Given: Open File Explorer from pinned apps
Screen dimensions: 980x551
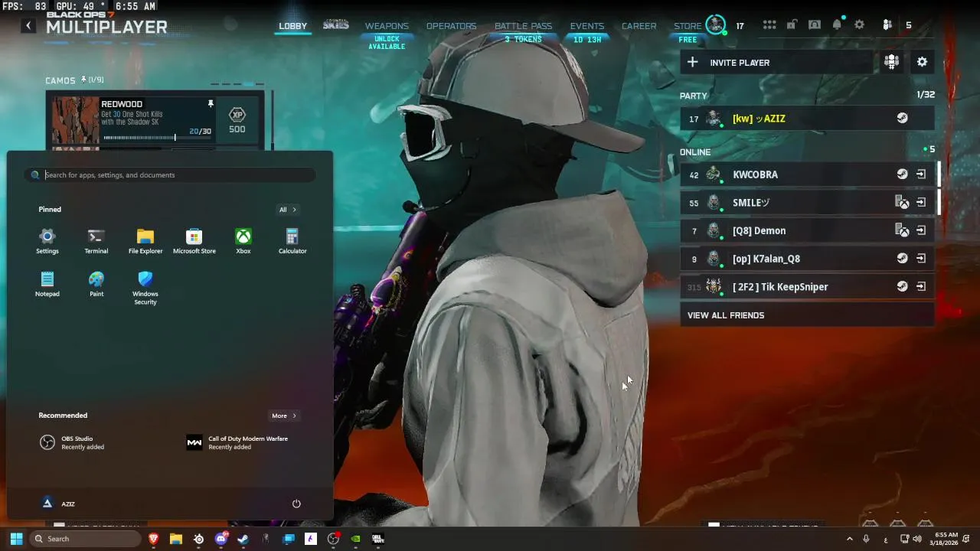Looking at the screenshot, I should click(x=145, y=241).
